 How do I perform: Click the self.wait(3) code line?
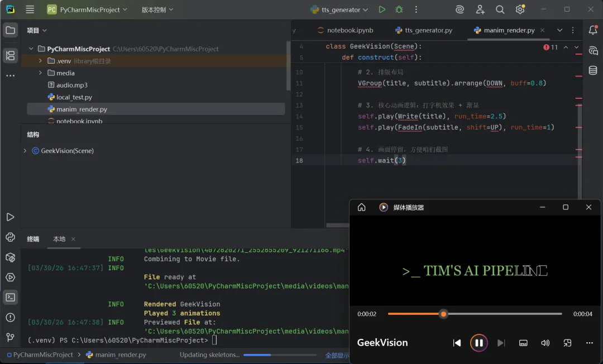[x=381, y=161]
